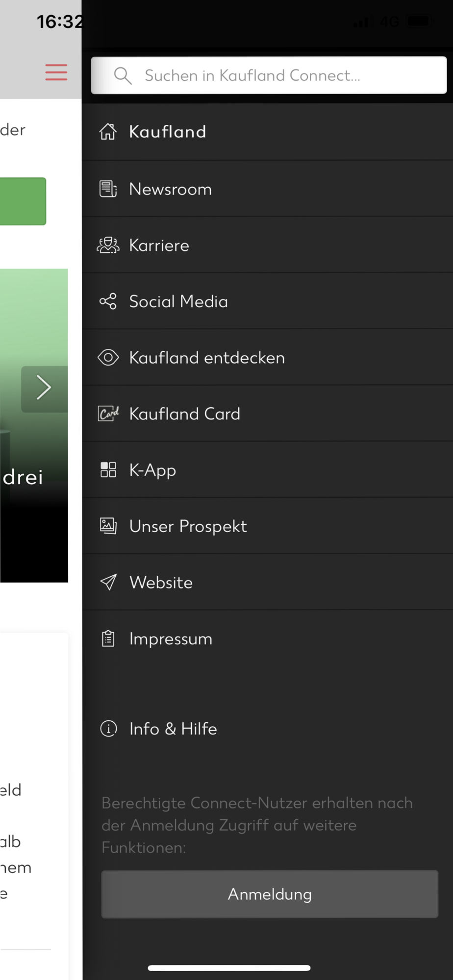Screen dimensions: 453x980
Task: Tap the Karriere people icon
Action: pos(108,245)
